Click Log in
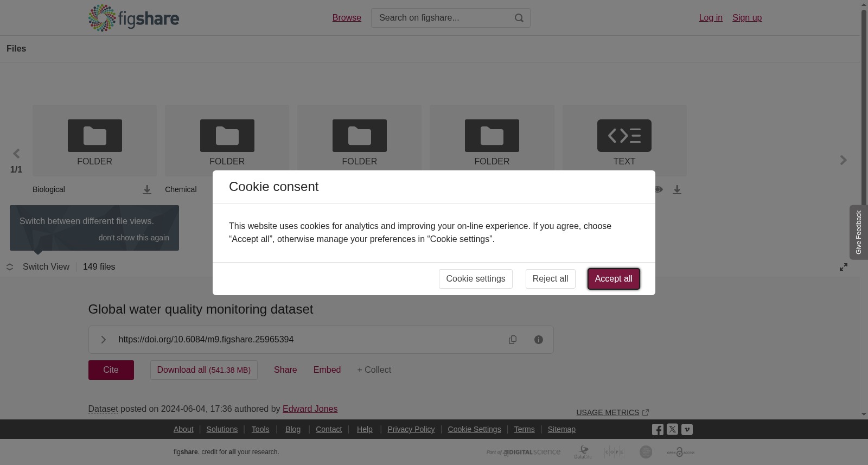The width and height of the screenshot is (868, 465). (x=711, y=18)
